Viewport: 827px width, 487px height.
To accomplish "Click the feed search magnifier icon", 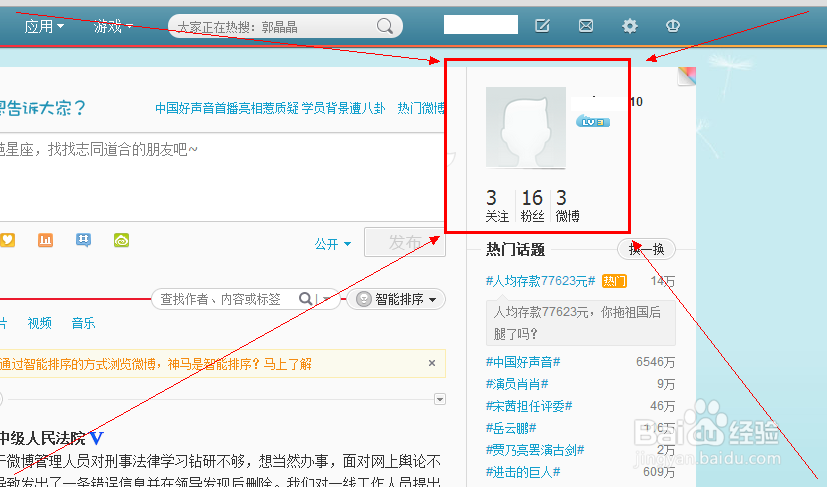I will pos(305,299).
